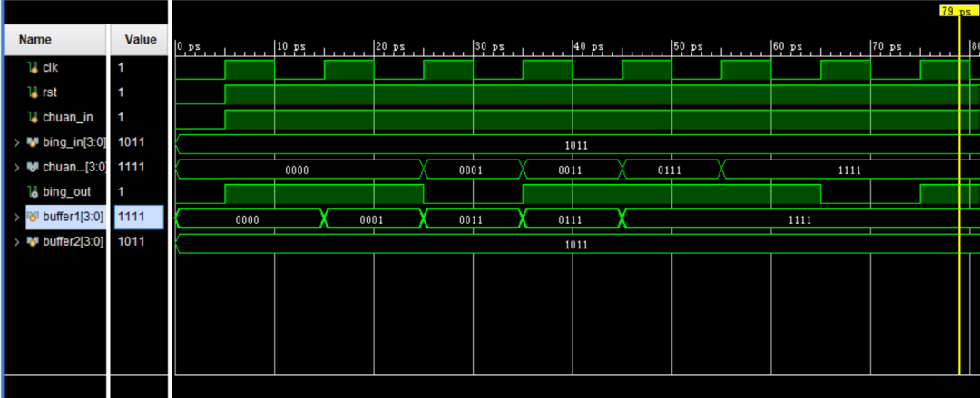Click the bing_out signal icon
980x398 pixels.
(34, 191)
